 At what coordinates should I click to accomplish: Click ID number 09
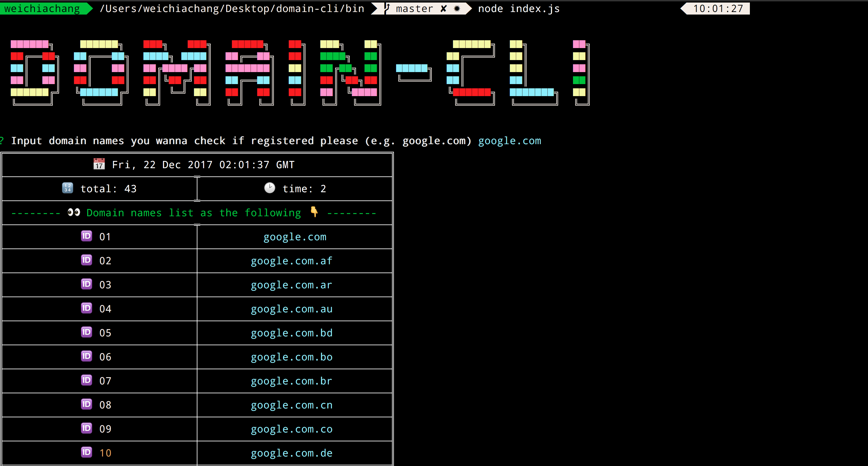coord(105,429)
